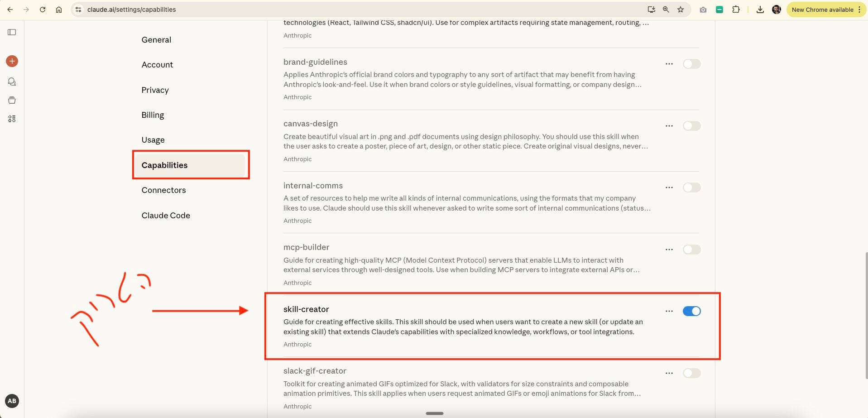Disable the skill-creator toggle

coord(691,311)
